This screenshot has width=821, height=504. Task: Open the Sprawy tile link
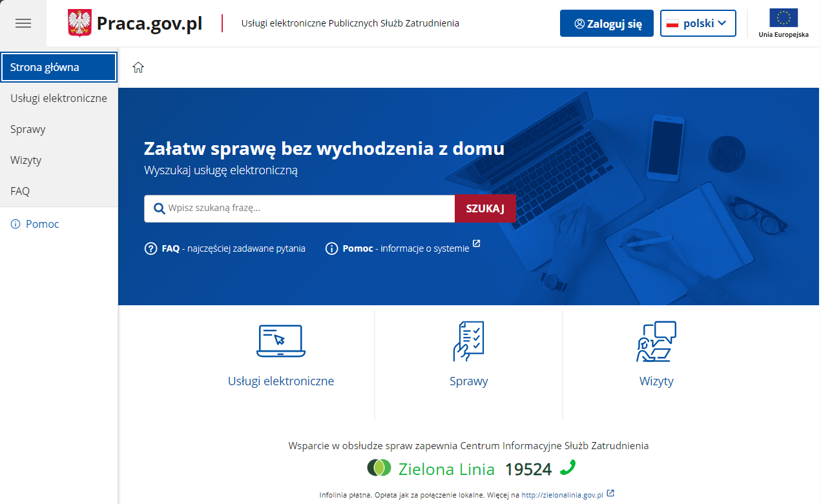[x=469, y=381]
